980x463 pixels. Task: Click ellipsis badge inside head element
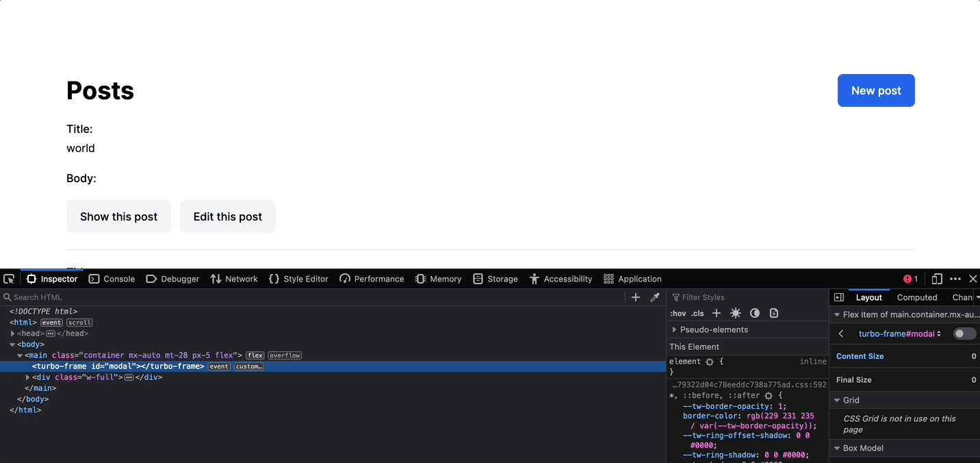tap(51, 334)
